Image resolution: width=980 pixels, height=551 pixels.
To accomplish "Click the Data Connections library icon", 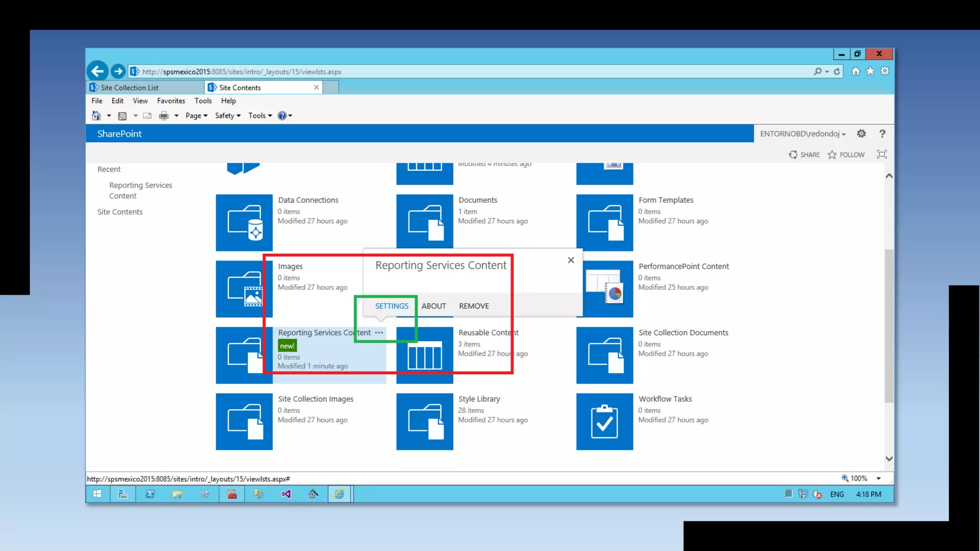I will pyautogui.click(x=244, y=222).
